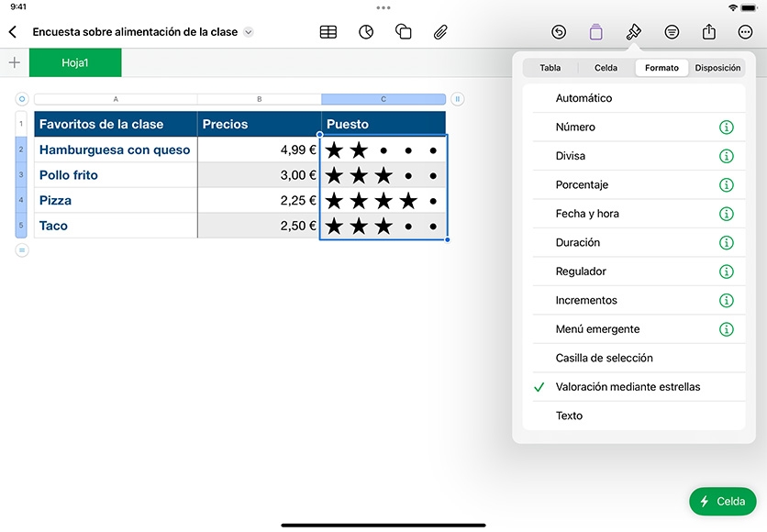Select the Hoja1 sheet tab
Screen dimensions: 767x532
coord(75,62)
